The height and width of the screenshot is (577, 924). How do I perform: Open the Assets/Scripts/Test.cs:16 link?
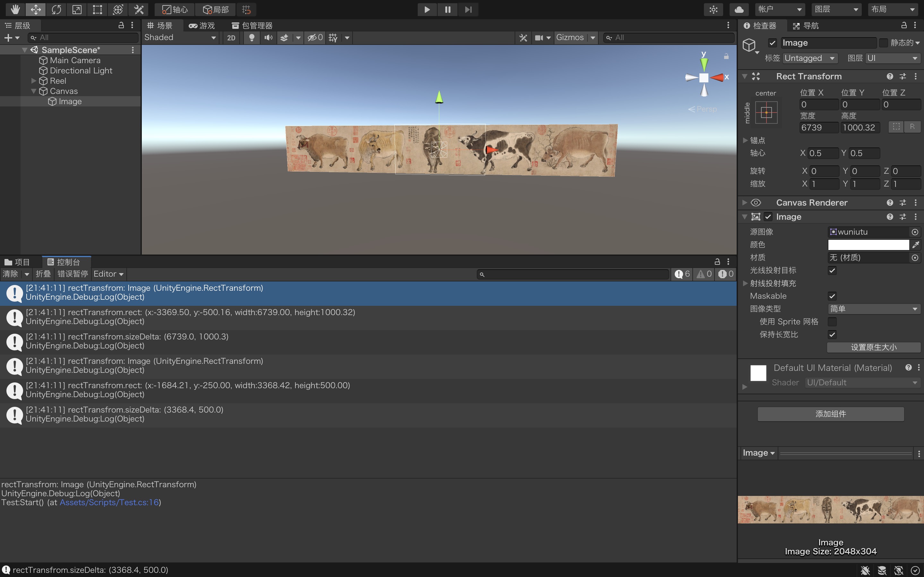109,503
